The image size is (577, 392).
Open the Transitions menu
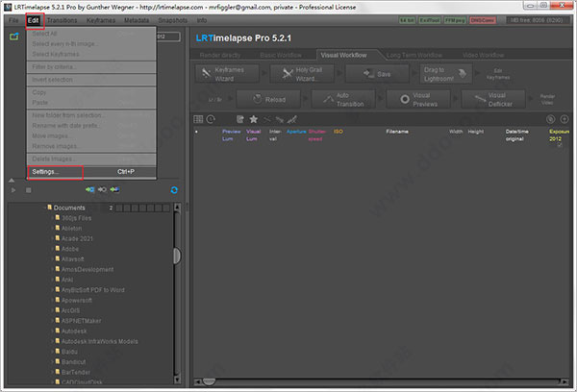62,20
